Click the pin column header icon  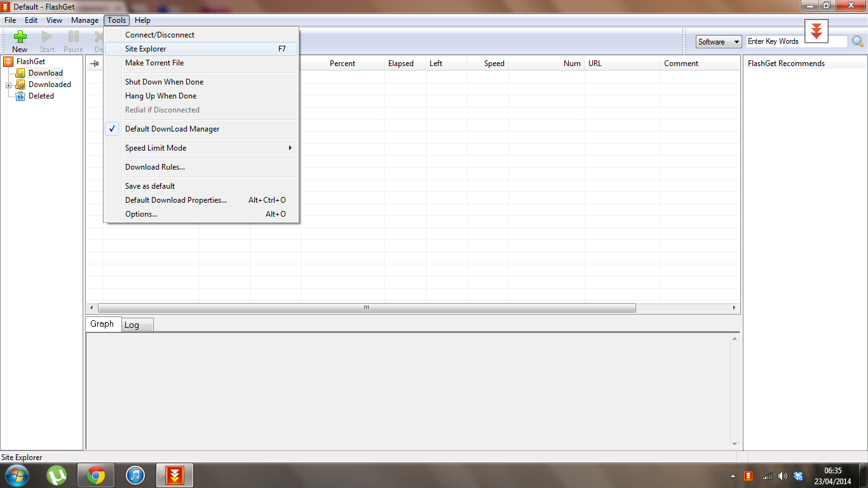click(94, 64)
